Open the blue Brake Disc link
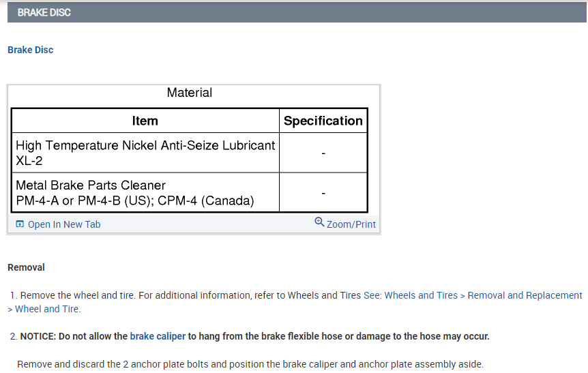This screenshot has height=373, width=588. 31,50
